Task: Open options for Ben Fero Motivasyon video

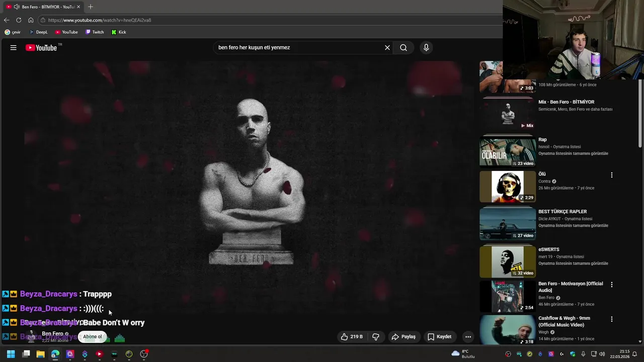Action: [x=612, y=285]
